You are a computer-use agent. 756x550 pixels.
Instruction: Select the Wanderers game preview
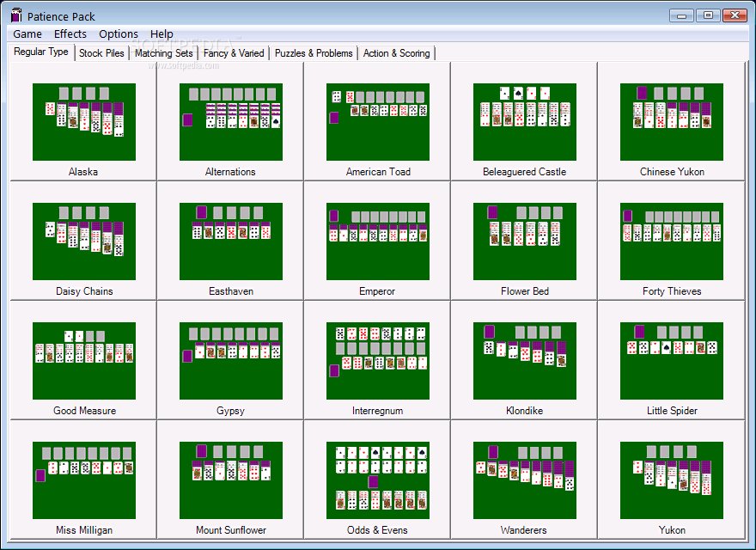click(x=525, y=480)
